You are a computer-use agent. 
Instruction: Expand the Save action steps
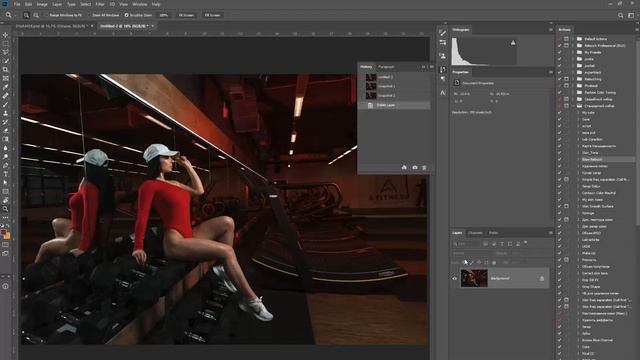pos(579,119)
